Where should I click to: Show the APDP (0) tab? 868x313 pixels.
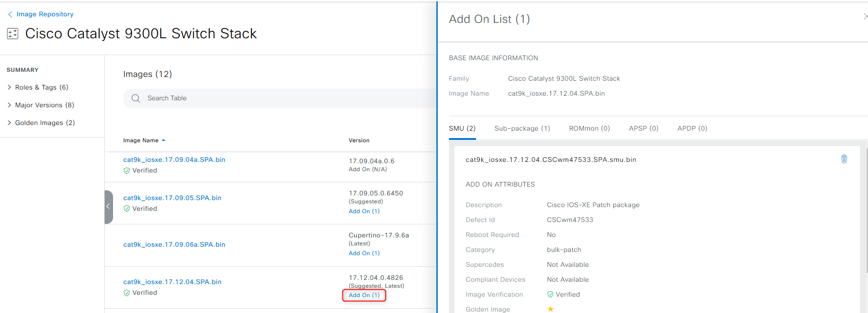(692, 128)
